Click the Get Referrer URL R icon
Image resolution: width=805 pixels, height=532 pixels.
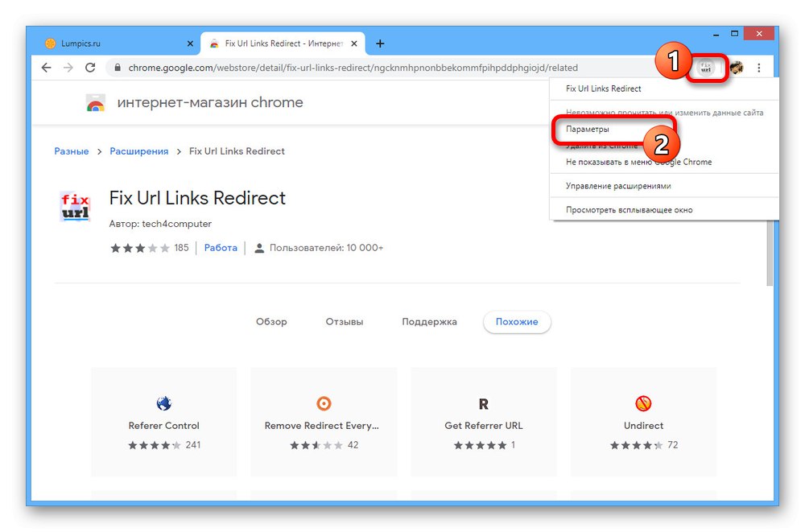click(483, 404)
